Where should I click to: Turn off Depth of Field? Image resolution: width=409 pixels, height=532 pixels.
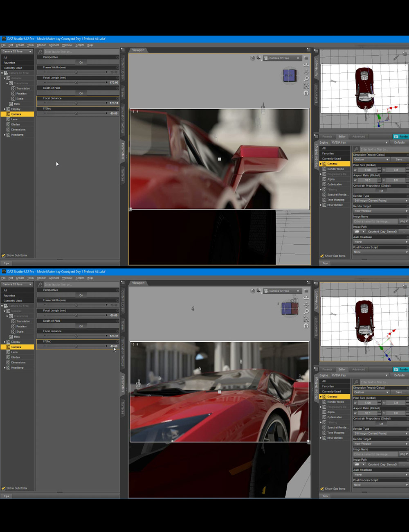tap(81, 93)
